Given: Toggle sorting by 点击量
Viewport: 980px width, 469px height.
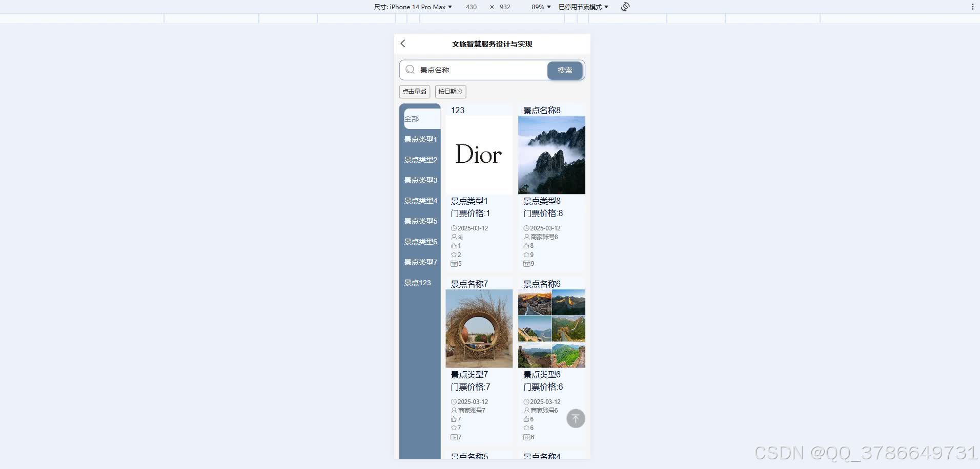Looking at the screenshot, I should [x=414, y=92].
